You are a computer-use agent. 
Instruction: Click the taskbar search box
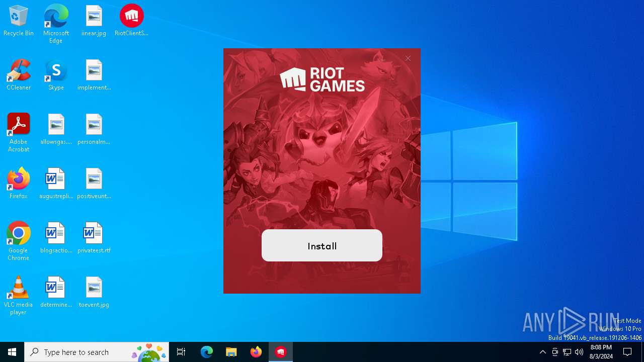[x=97, y=352]
